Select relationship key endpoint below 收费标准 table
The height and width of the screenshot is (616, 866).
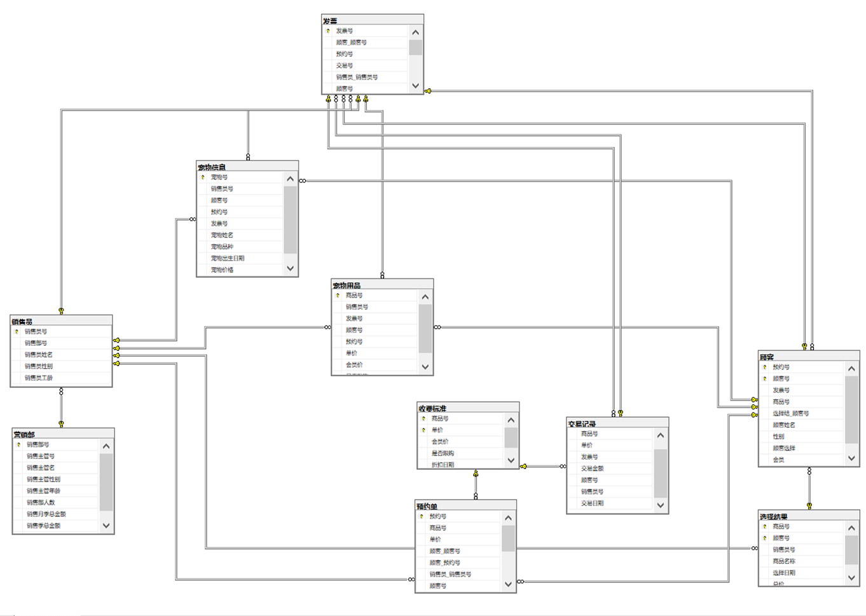[476, 474]
